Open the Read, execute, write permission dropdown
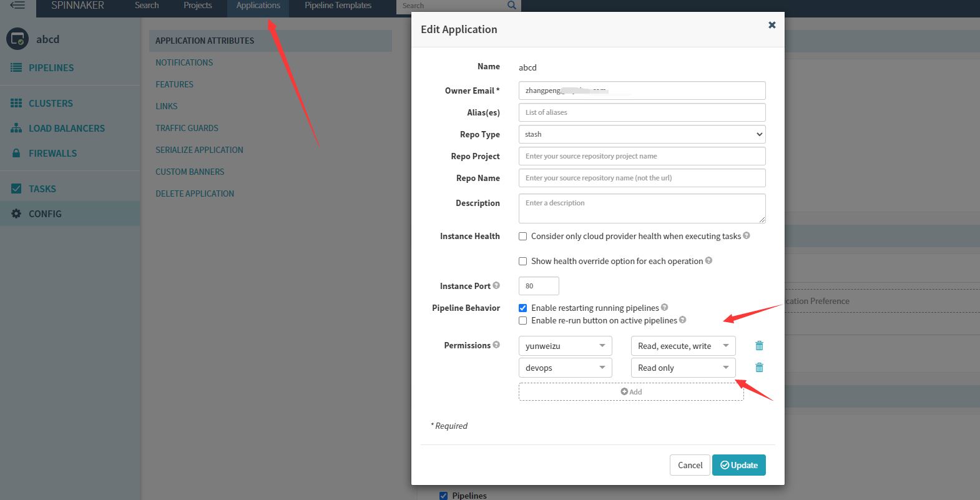980x500 pixels. tap(684, 346)
